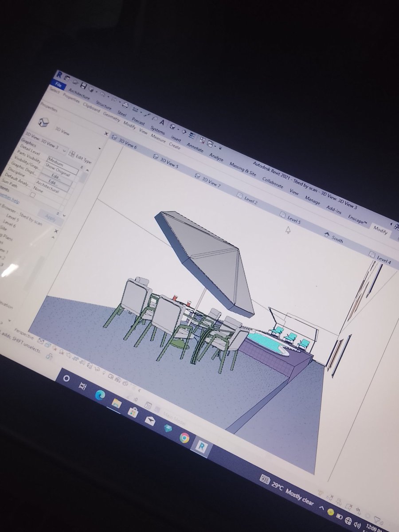The image size is (399, 532).
Task: Open the Select panel dropdown
Action: (55, 90)
